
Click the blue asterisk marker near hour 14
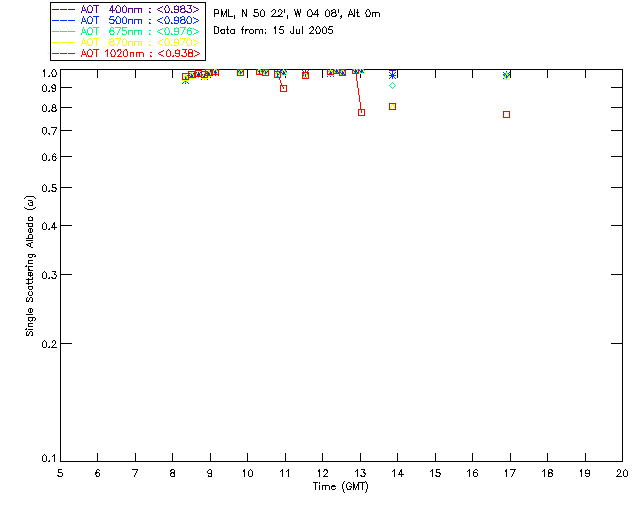pos(393,76)
